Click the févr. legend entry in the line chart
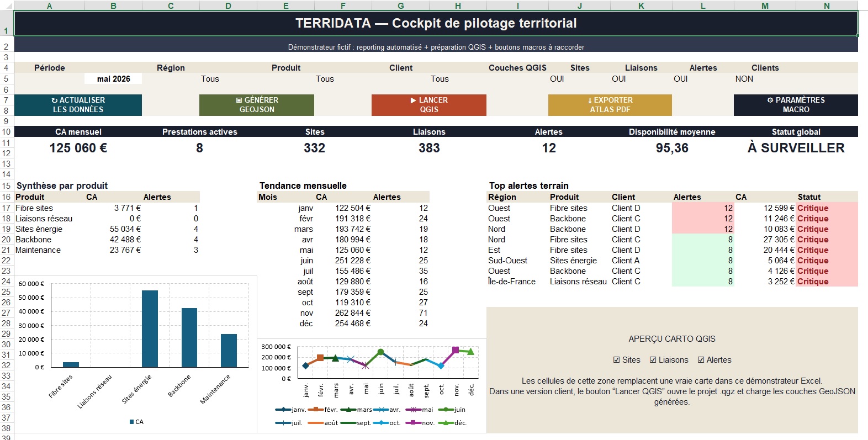868x440 pixels. (323, 410)
